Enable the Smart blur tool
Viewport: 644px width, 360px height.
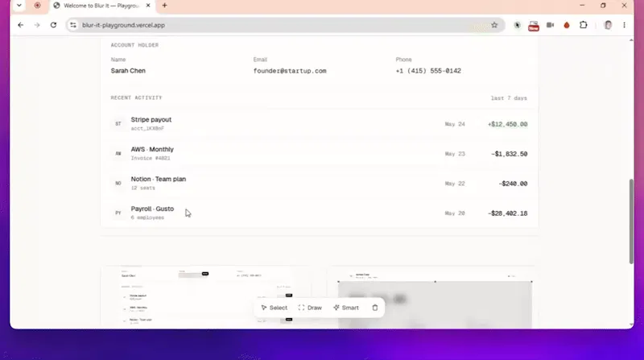coord(346,308)
